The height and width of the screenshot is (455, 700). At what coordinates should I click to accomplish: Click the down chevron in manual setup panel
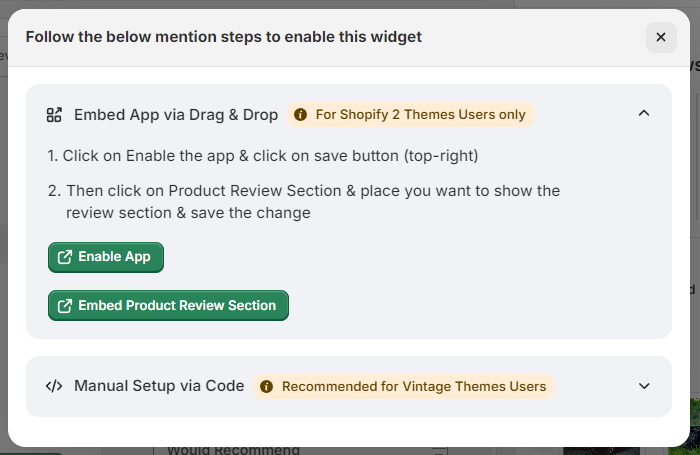coord(644,386)
